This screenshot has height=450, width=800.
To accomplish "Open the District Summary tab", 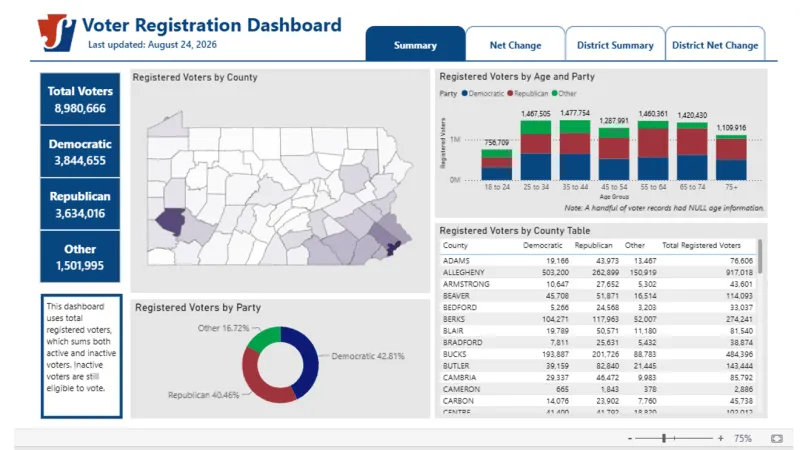I will 615,44.
